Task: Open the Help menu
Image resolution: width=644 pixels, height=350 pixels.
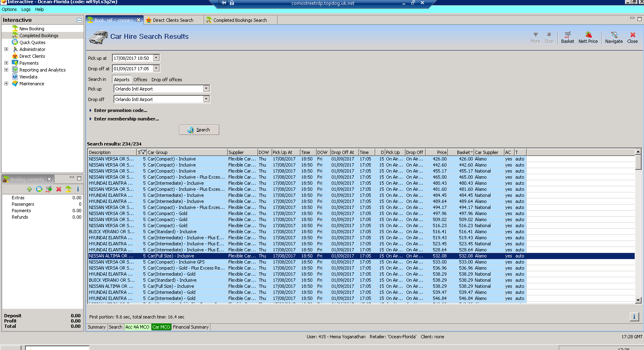Action: coord(39,9)
